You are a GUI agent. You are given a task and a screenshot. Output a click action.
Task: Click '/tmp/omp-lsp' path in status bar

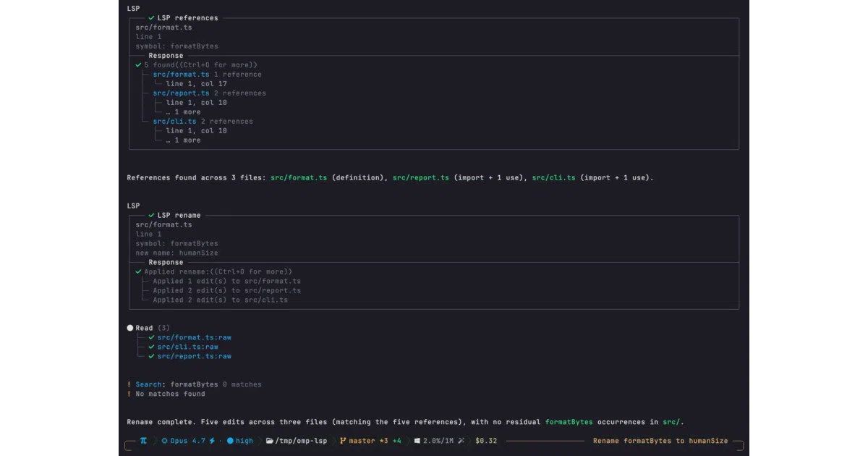pyautogui.click(x=301, y=440)
